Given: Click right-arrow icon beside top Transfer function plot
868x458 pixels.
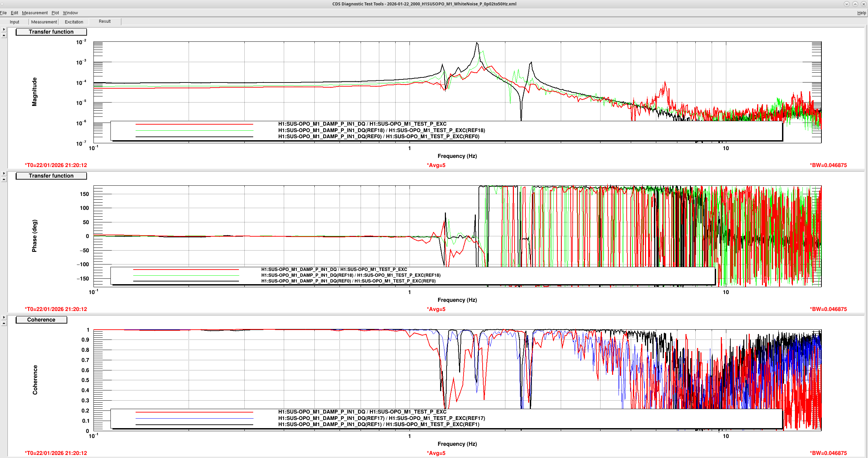Looking at the screenshot, I should (x=4, y=30).
